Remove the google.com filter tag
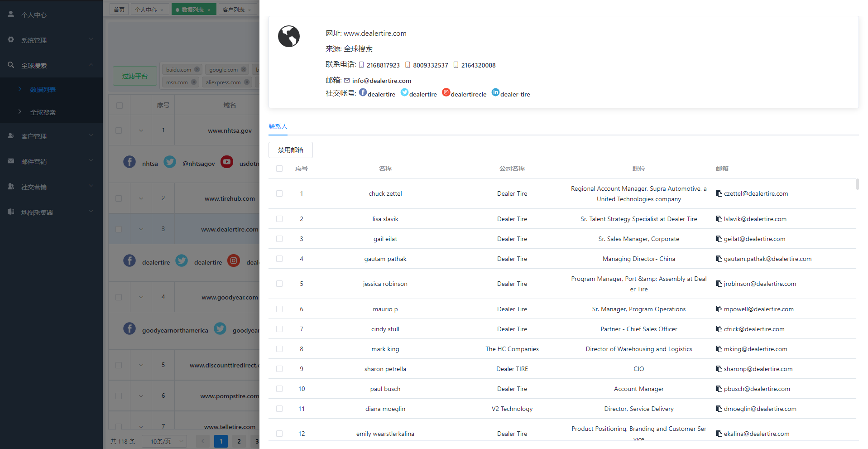 (244, 69)
